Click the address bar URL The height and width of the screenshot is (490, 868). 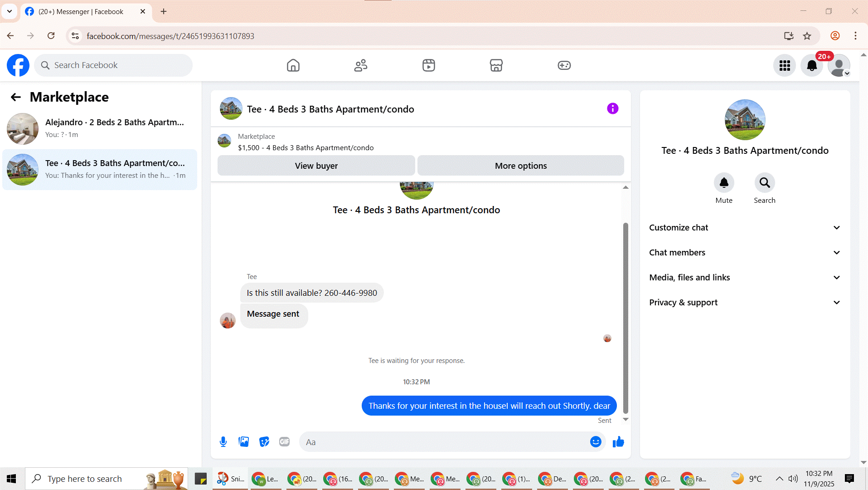170,36
